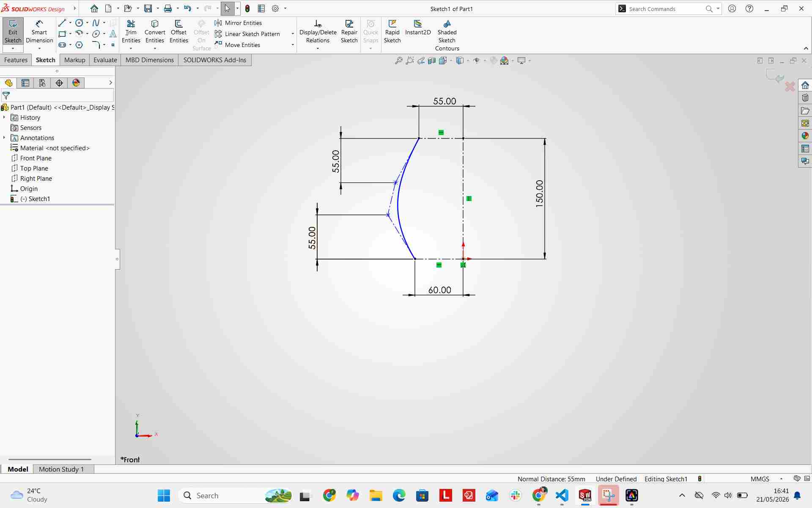
Task: Open PropertyManager panel tab
Action: coord(25,83)
